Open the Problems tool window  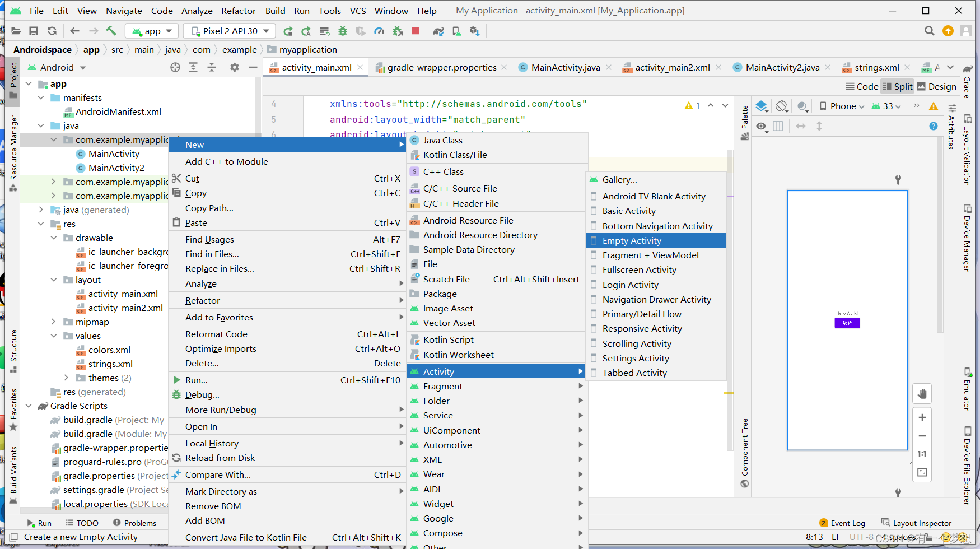(x=134, y=523)
